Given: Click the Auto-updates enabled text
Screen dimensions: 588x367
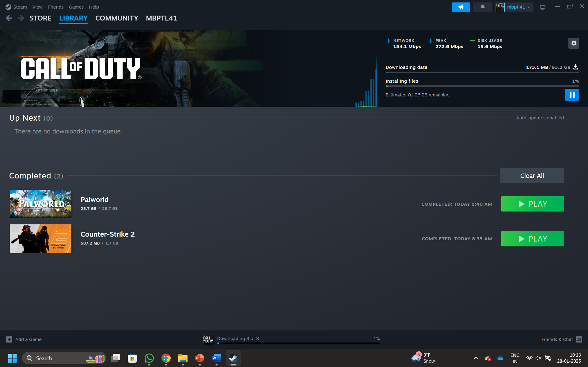Looking at the screenshot, I should pyautogui.click(x=540, y=118).
